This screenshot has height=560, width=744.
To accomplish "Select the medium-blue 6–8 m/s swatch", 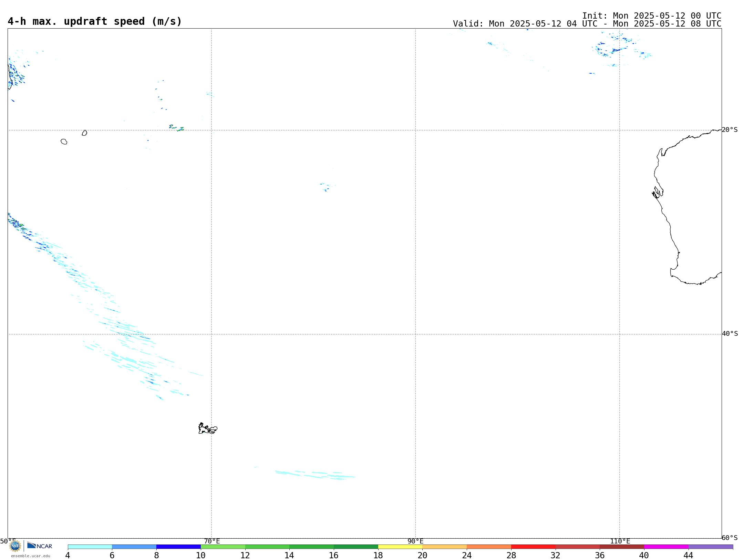I will coord(134,547).
